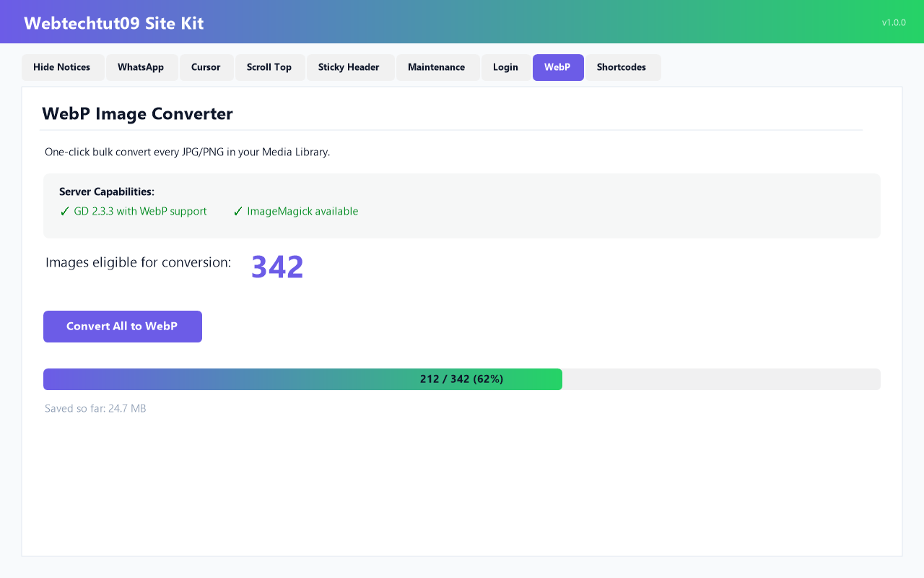Click the Server Capabilities label
Screen dimensions: 924x578
pos(107,192)
